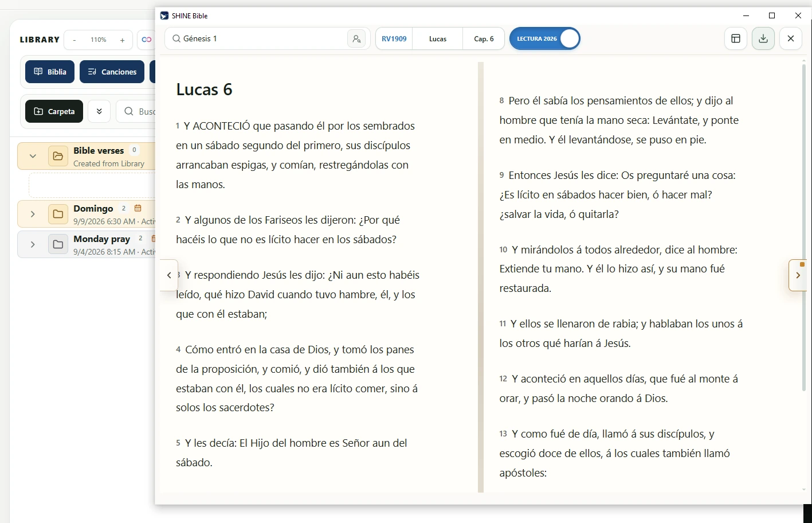
Task: Minimize the SHINE Bible window
Action: [746, 15]
